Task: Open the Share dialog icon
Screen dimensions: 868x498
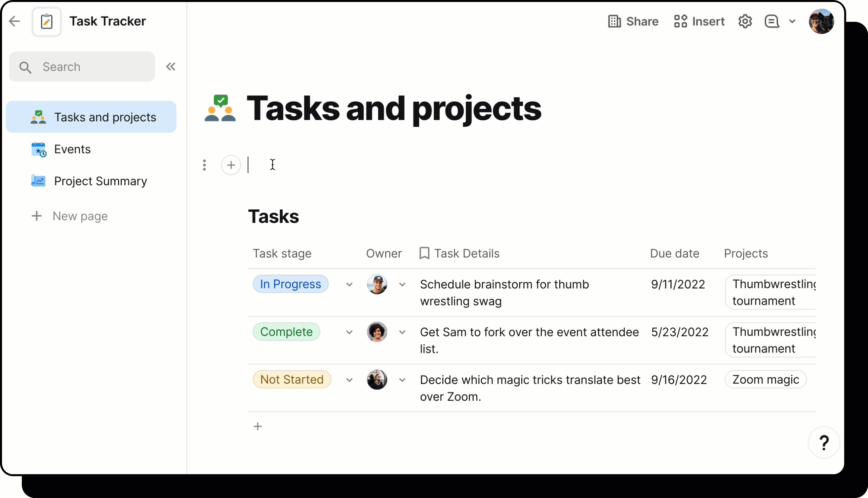Action: pos(614,21)
